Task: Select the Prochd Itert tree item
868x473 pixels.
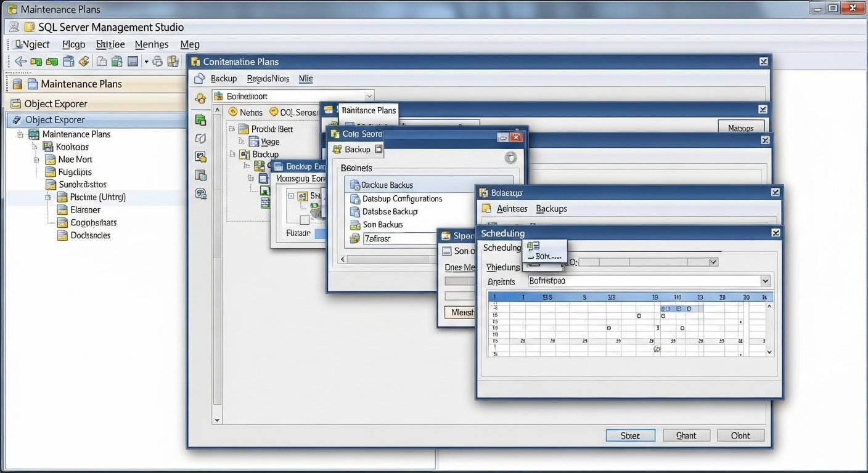Action: [x=265, y=129]
